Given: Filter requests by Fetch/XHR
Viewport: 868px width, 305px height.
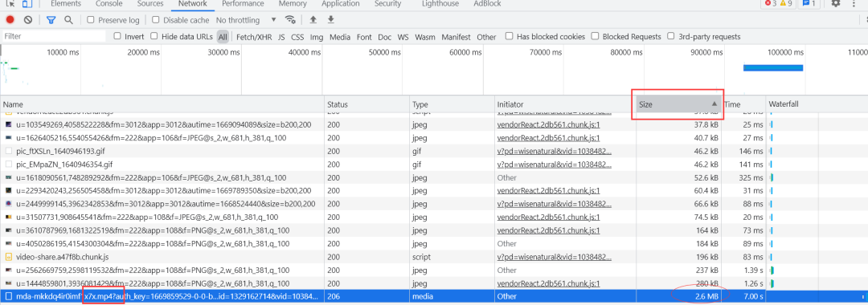Looking at the screenshot, I should pos(253,37).
